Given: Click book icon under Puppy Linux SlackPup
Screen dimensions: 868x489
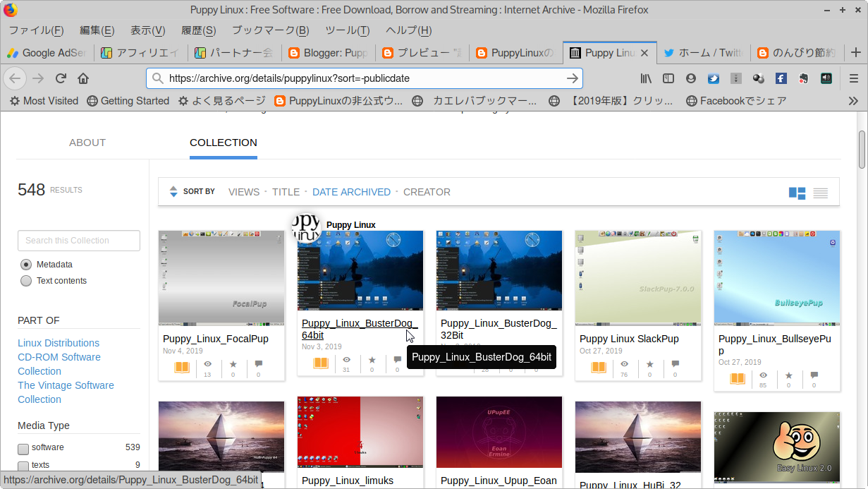Looking at the screenshot, I should pyautogui.click(x=599, y=368).
